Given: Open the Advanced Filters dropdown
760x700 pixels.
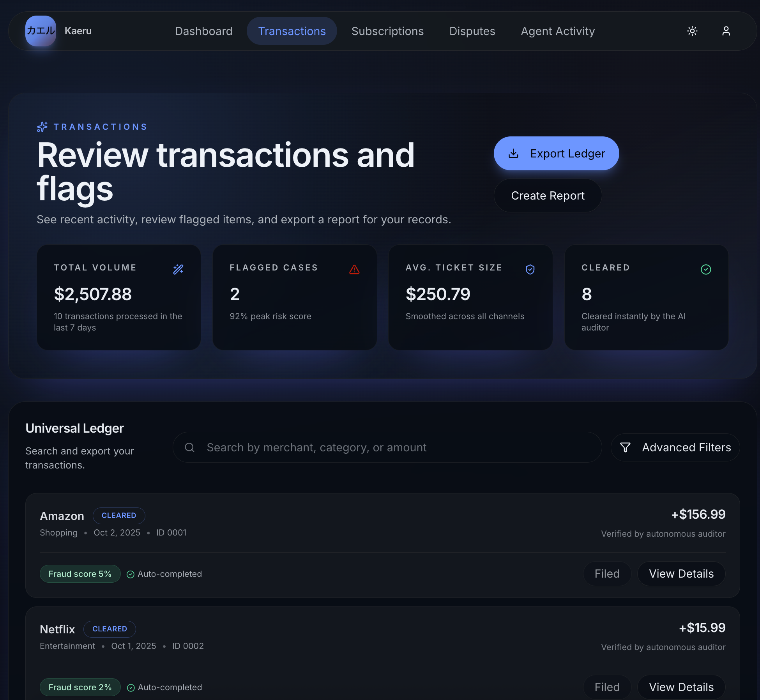Looking at the screenshot, I should coord(675,447).
